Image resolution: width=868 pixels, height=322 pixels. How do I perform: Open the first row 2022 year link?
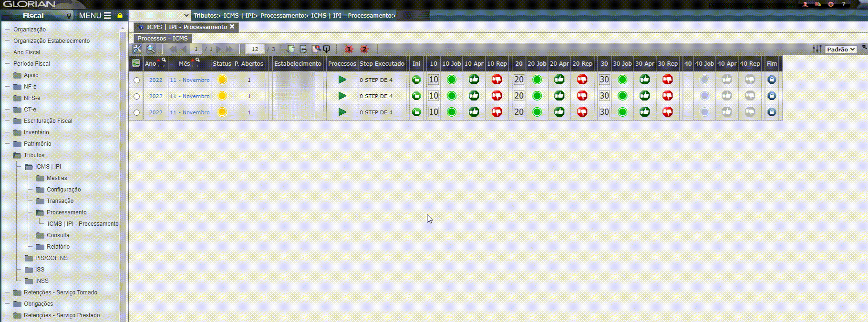pyautogui.click(x=155, y=80)
